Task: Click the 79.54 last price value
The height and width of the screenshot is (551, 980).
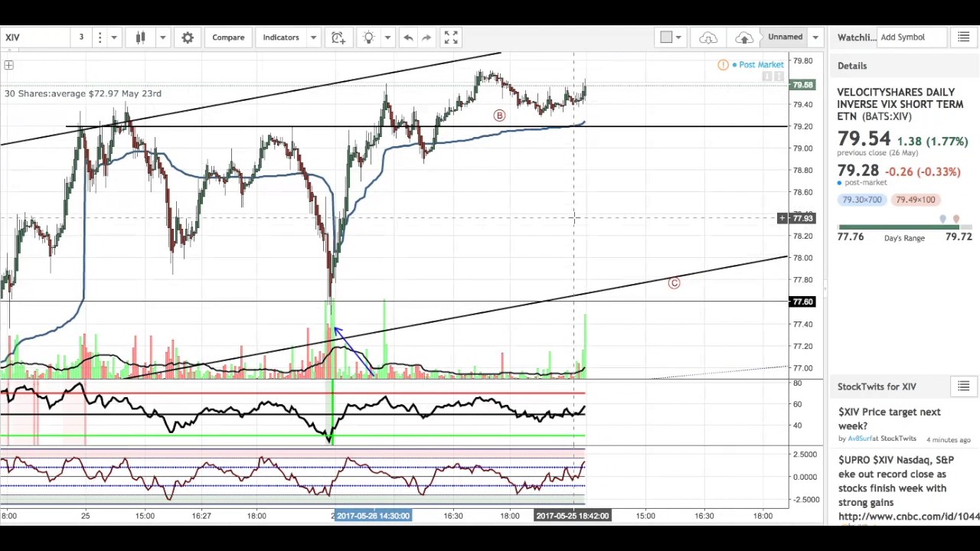Action: 864,139
